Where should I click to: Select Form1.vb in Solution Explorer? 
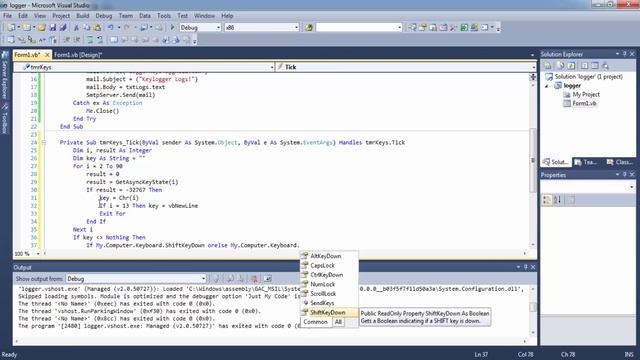584,103
